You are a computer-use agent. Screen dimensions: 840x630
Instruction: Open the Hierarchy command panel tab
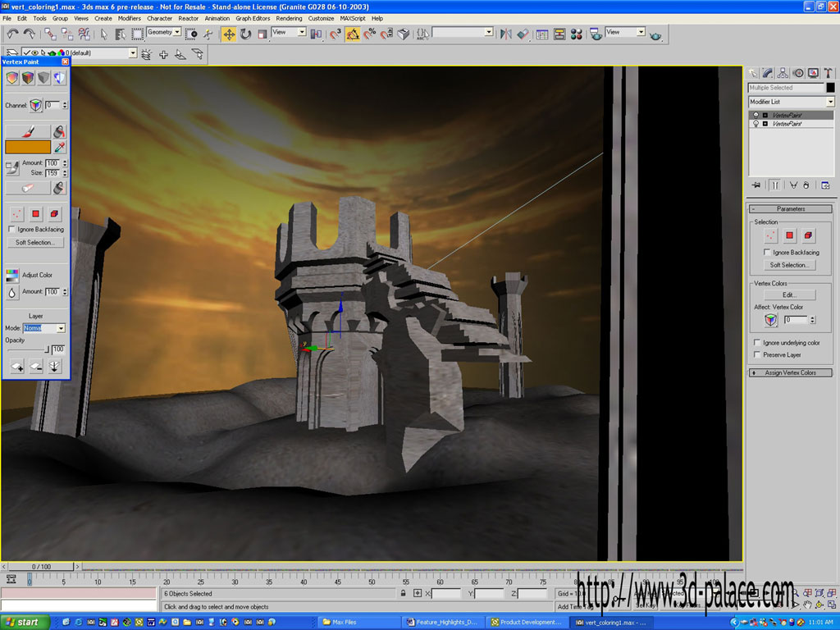pyautogui.click(x=783, y=73)
